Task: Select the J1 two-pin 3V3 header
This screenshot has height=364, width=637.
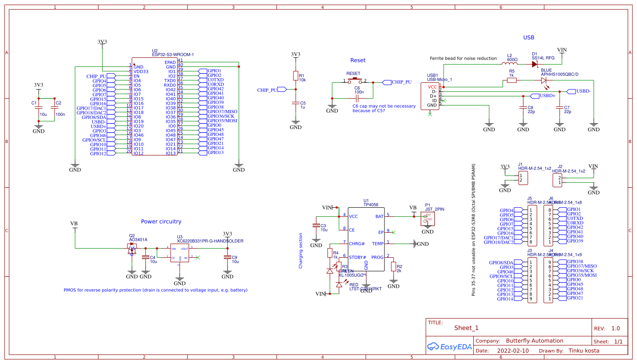Action: click(x=523, y=178)
